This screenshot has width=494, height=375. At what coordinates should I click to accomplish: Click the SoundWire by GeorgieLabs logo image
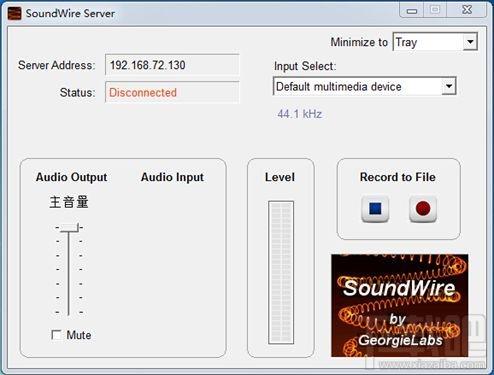click(399, 305)
